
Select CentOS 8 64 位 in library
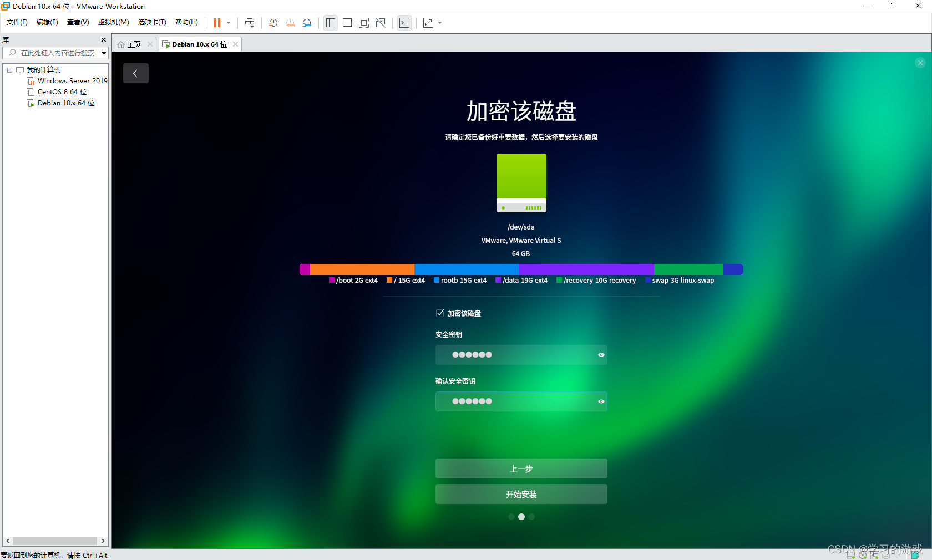[61, 91]
